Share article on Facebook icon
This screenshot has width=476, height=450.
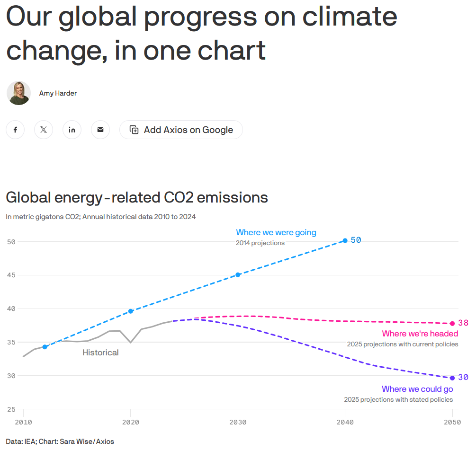pos(15,130)
